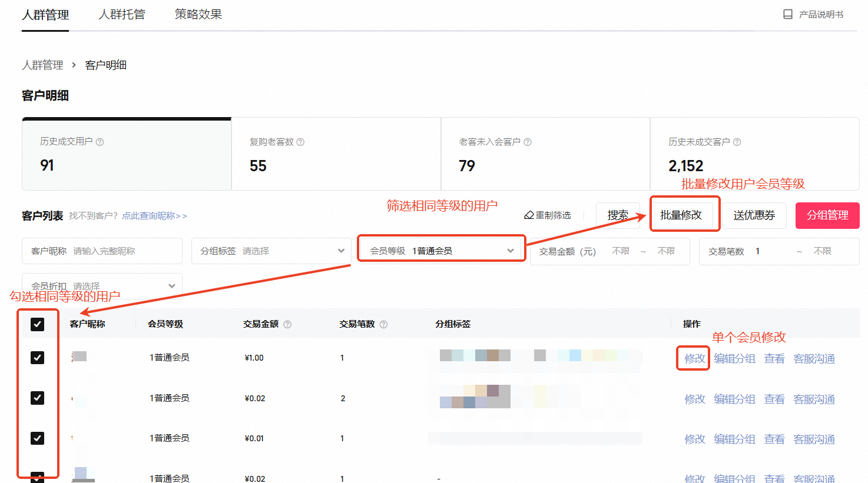Click the 分组管理 button
This screenshot has height=483, width=868.
[x=827, y=215]
